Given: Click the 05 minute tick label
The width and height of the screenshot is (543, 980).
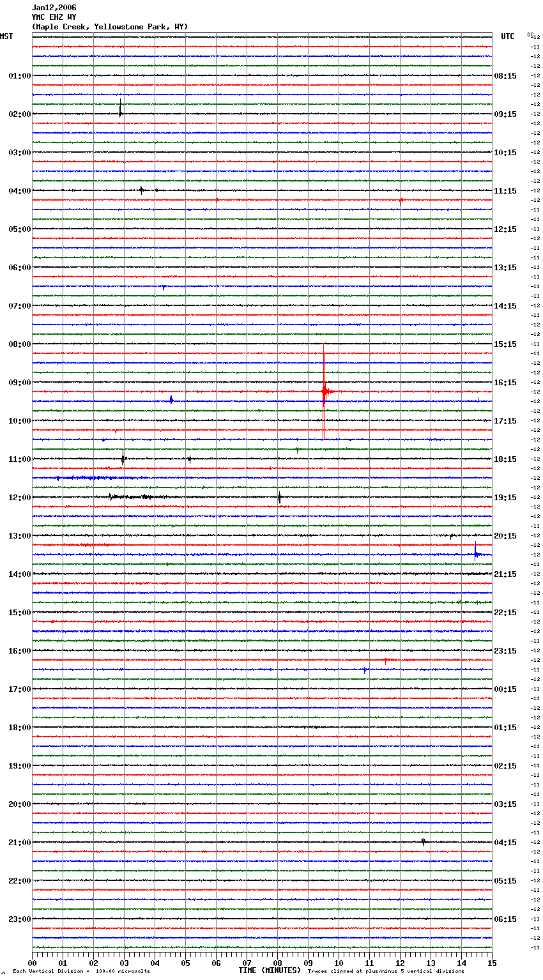Looking at the screenshot, I should tap(185, 963).
